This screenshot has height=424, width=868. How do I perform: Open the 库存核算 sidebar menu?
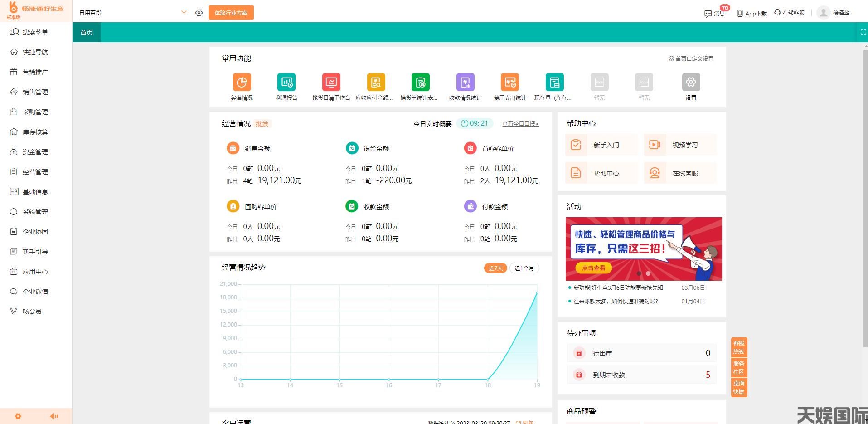click(36, 132)
